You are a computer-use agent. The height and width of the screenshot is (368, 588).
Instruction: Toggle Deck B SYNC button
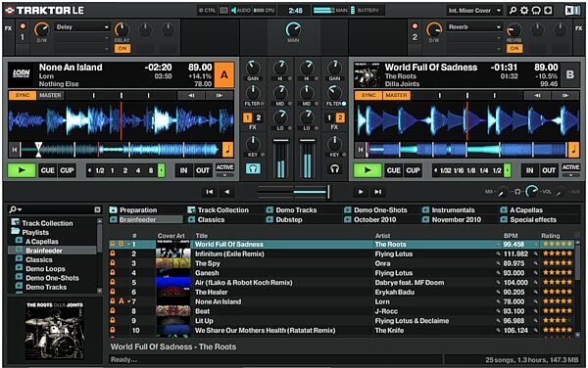[x=368, y=96]
